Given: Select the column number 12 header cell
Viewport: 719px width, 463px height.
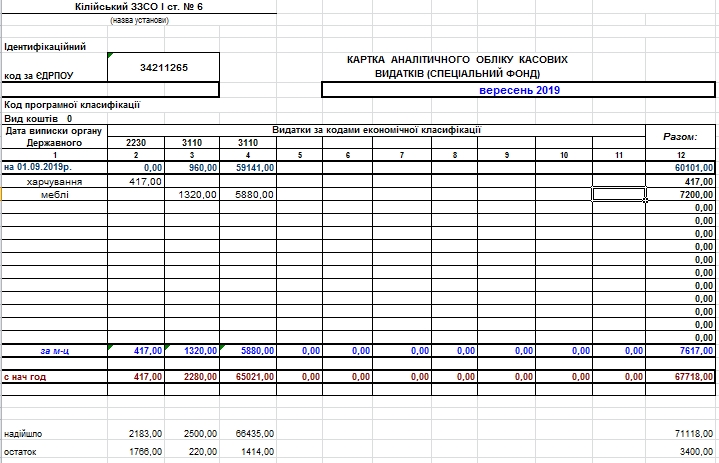Looking at the screenshot, I should click(x=680, y=155).
